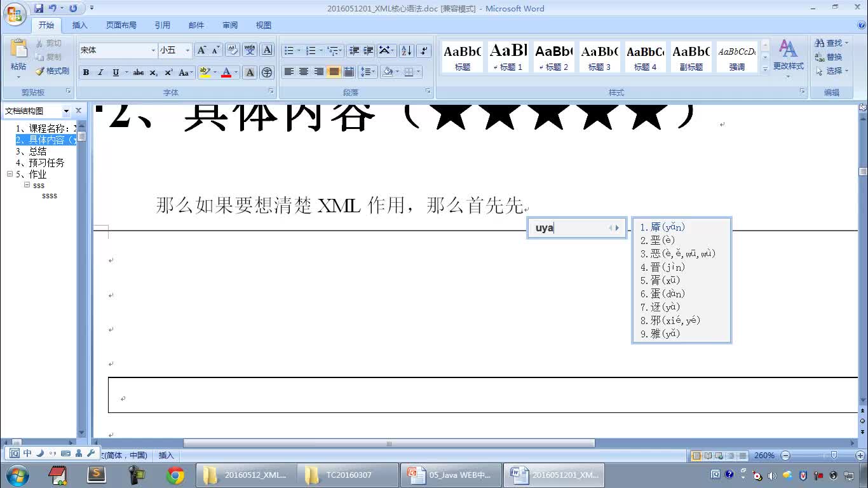This screenshot has height=488, width=868.
Task: Click the zoom slider handle
Action: [834, 456]
